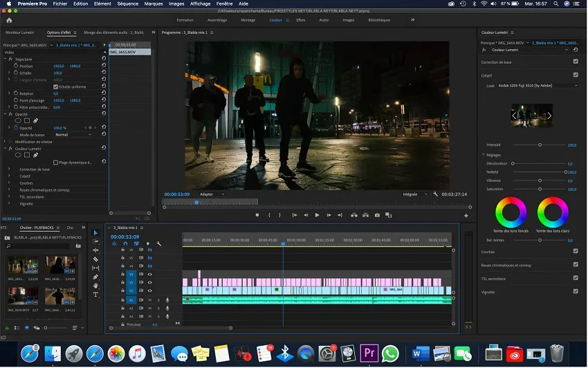The image size is (588, 368).
Task: Select the Type (T) tool
Action: [x=95, y=294]
